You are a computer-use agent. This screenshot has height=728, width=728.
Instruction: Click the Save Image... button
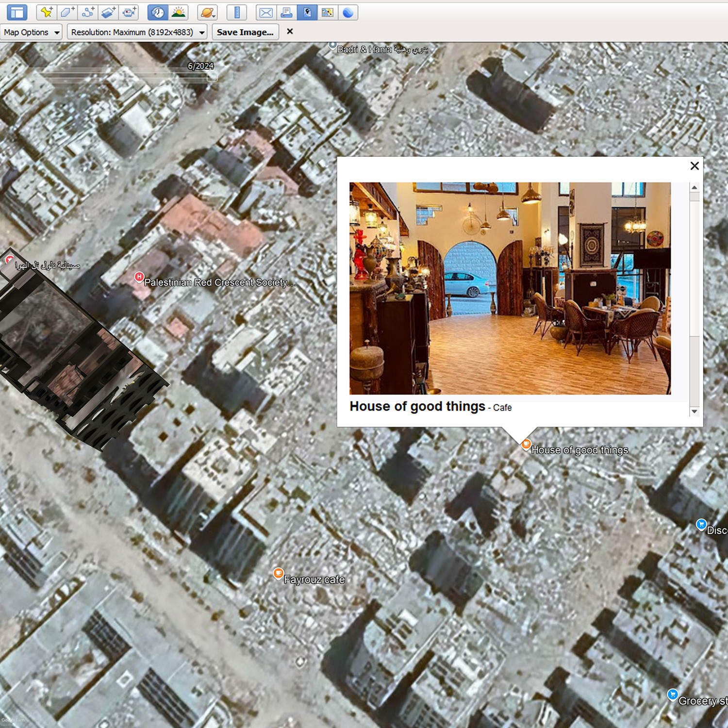tap(245, 33)
